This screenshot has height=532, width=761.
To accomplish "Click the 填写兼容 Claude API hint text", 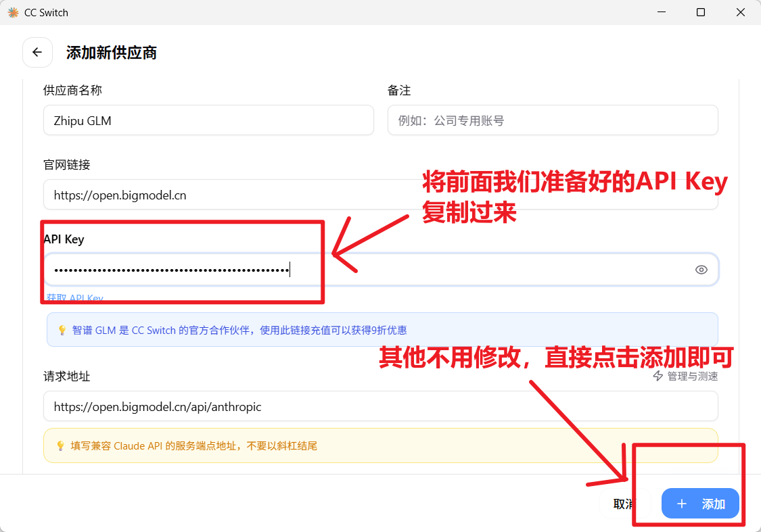I will tap(193, 445).
